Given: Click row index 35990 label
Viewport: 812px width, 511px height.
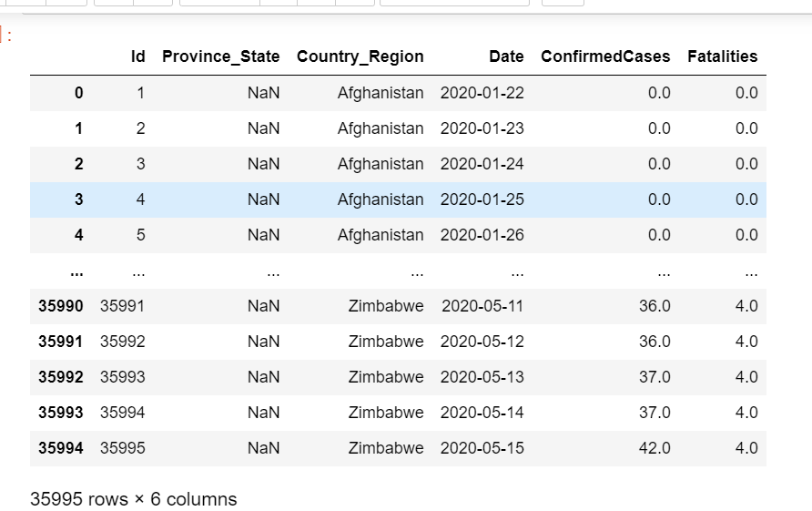Looking at the screenshot, I should [x=61, y=306].
